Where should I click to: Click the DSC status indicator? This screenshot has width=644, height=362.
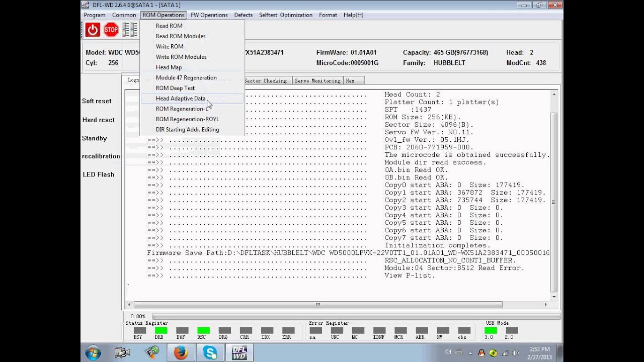[203, 330]
